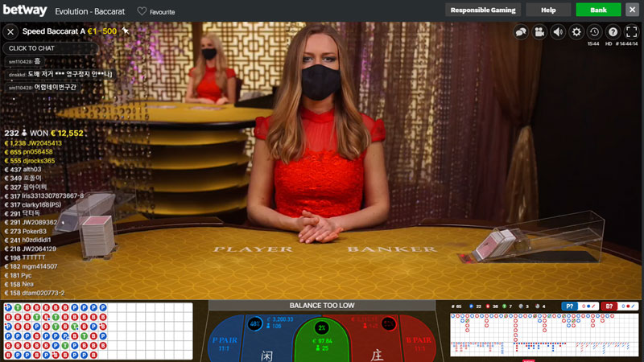Open the Bank deposit button
This screenshot has width=644, height=362.
pyautogui.click(x=598, y=10)
